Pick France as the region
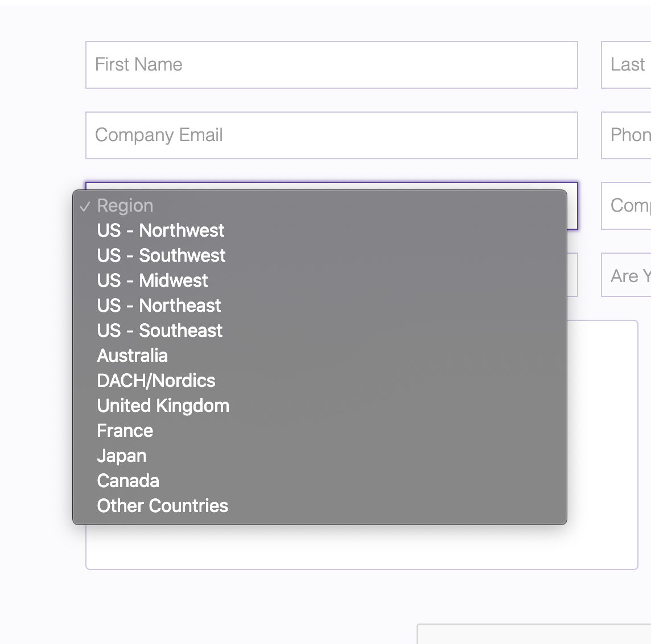Image resolution: width=651 pixels, height=644 pixels. click(125, 431)
